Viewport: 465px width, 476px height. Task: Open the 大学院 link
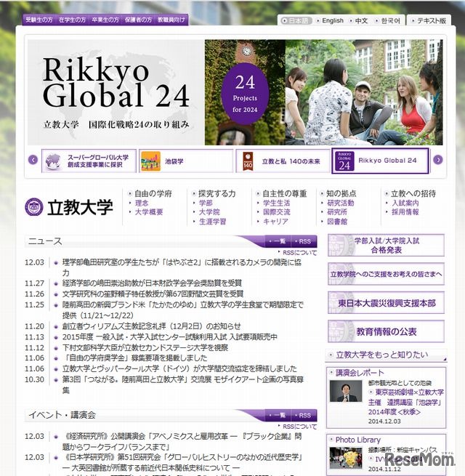click(x=209, y=212)
